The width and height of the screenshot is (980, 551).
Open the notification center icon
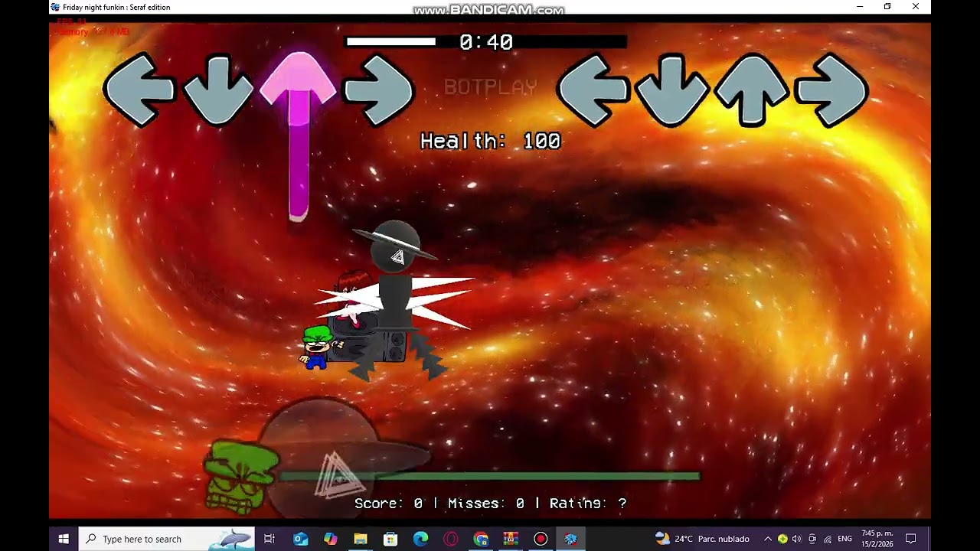[911, 539]
